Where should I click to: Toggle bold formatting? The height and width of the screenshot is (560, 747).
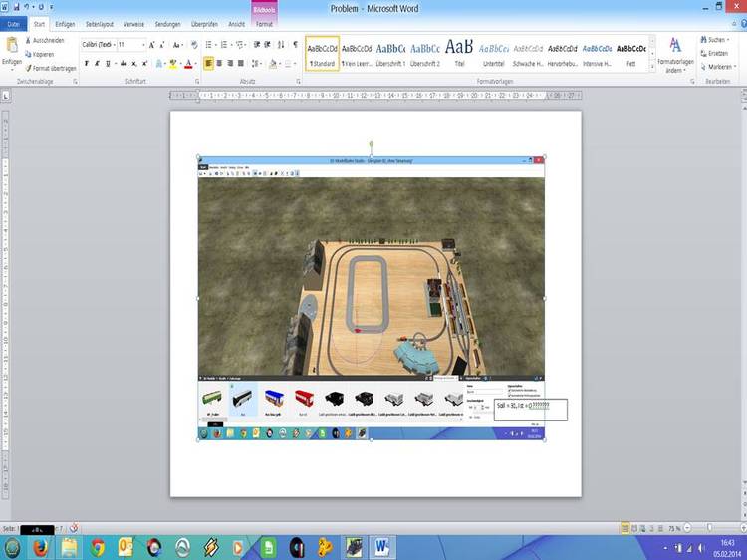[87, 63]
